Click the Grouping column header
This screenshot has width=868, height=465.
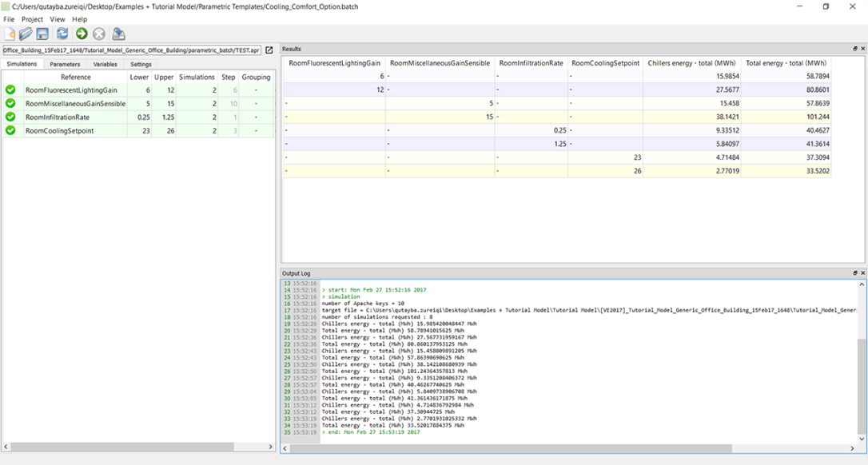click(x=256, y=77)
